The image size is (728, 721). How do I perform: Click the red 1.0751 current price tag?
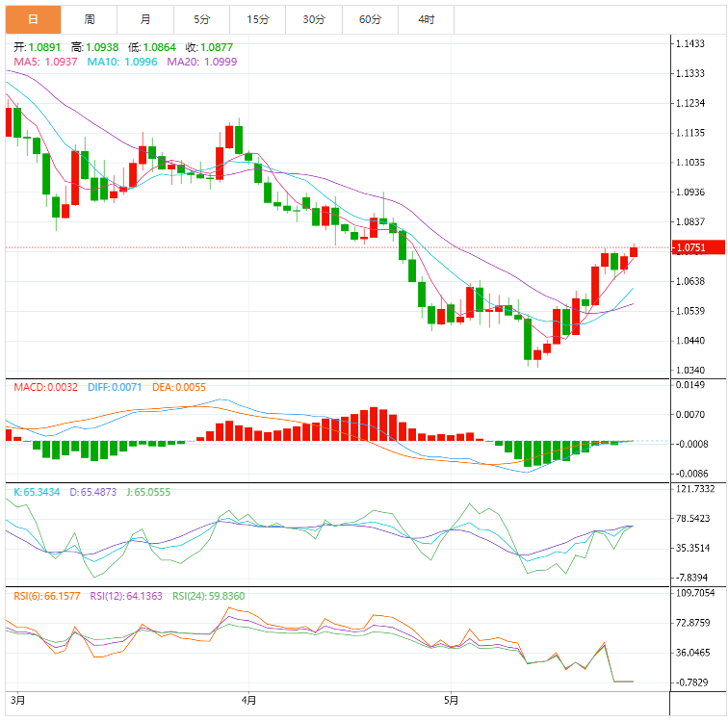click(698, 247)
